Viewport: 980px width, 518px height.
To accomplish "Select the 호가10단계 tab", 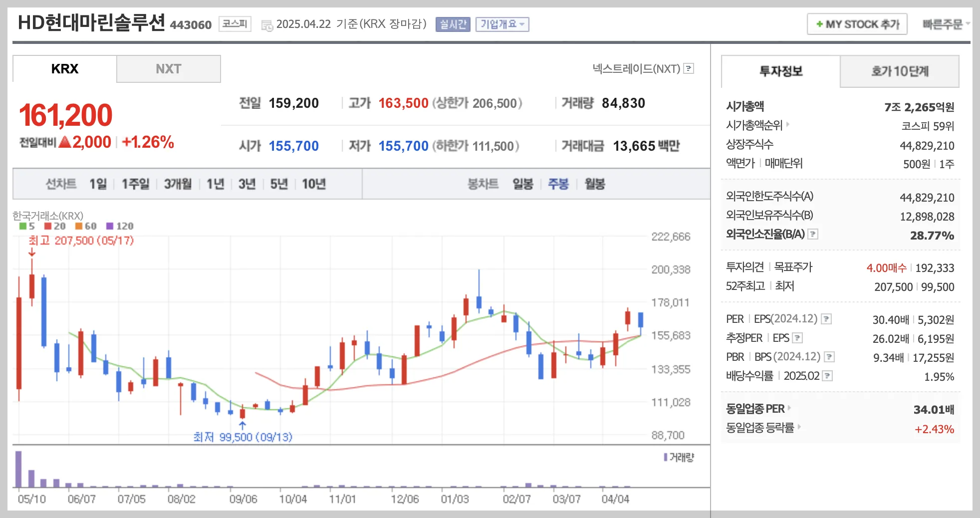I will pyautogui.click(x=900, y=71).
